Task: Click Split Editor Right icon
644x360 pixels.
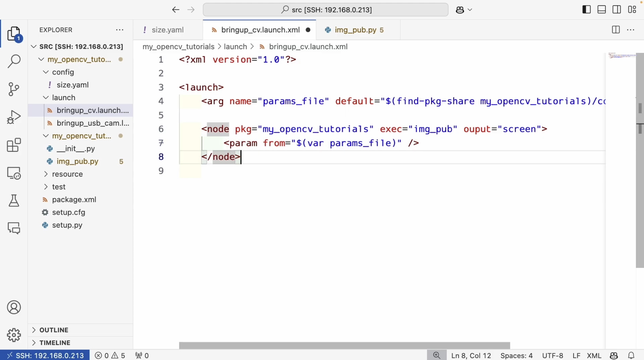Action: point(616,30)
